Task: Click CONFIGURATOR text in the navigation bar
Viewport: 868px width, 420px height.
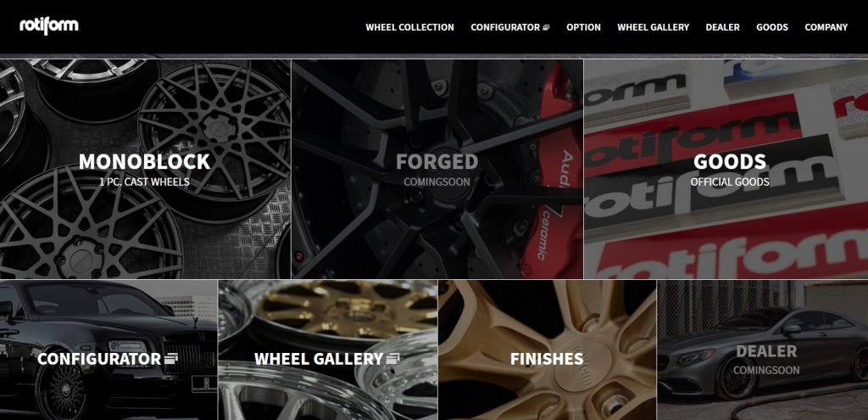Action: [505, 27]
